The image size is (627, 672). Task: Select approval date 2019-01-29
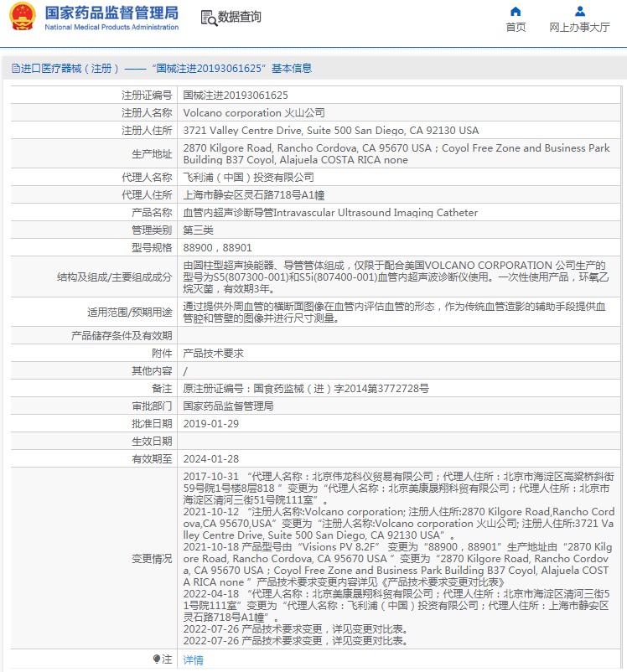click(211, 424)
